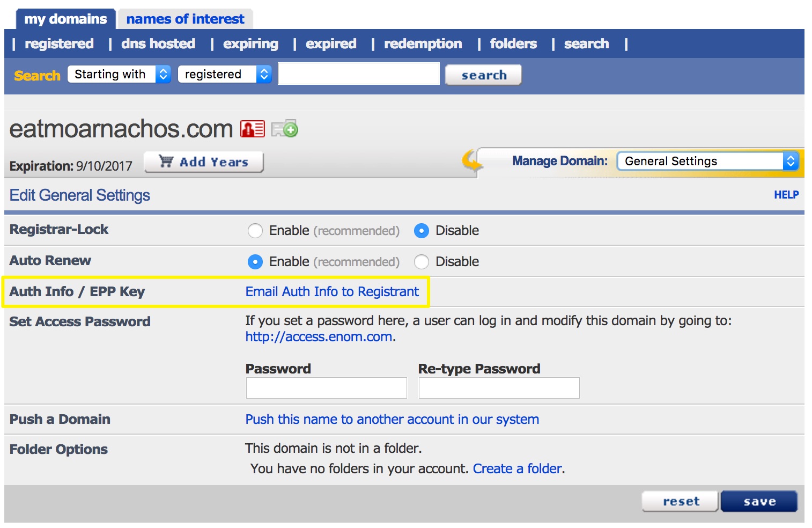Click the Edit General Settings heading
Screen dimensions: 812x528
pyautogui.click(x=80, y=195)
